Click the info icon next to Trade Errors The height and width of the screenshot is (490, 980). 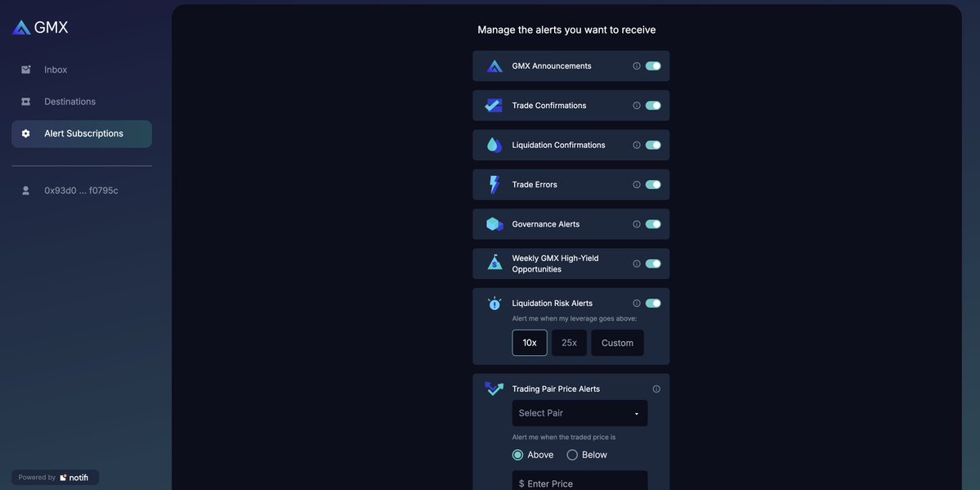pos(636,184)
